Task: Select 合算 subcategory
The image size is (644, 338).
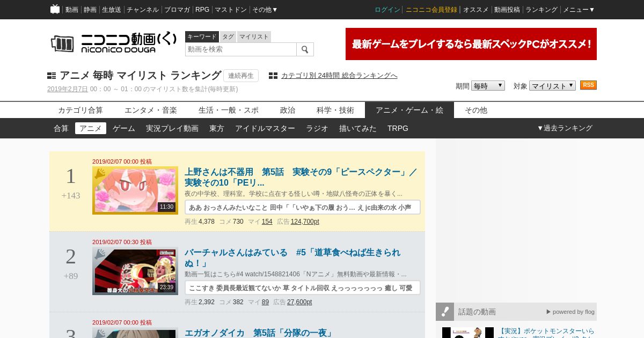Action: click(61, 128)
